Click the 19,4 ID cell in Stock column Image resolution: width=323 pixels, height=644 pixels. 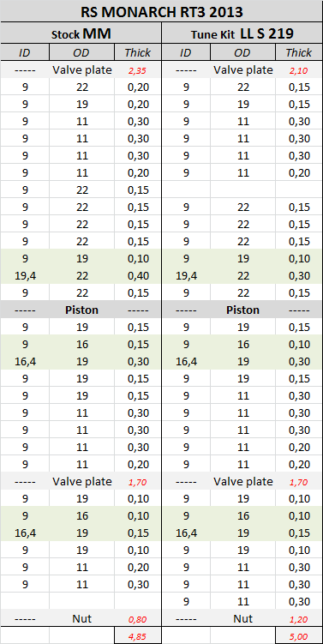point(25,276)
